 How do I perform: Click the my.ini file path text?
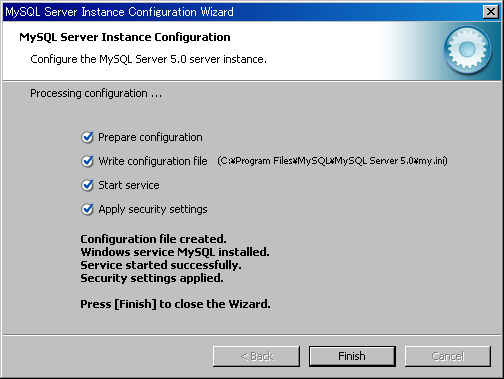332,161
